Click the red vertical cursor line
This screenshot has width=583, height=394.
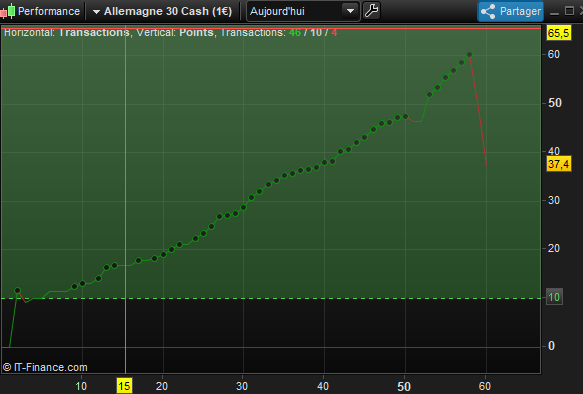tap(126, 201)
